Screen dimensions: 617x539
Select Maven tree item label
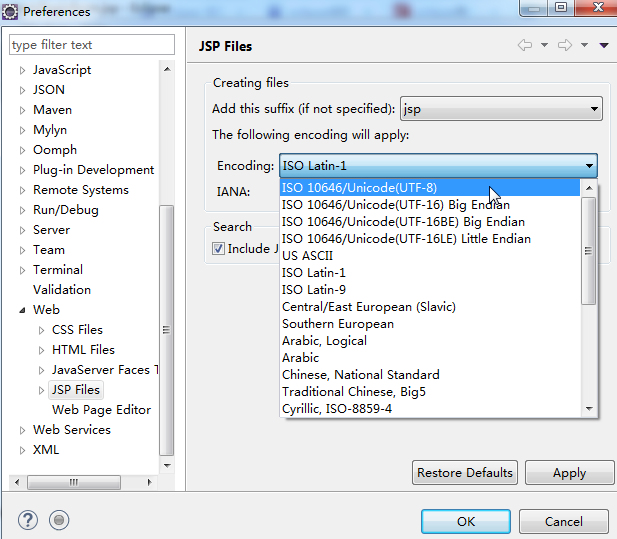(x=52, y=110)
